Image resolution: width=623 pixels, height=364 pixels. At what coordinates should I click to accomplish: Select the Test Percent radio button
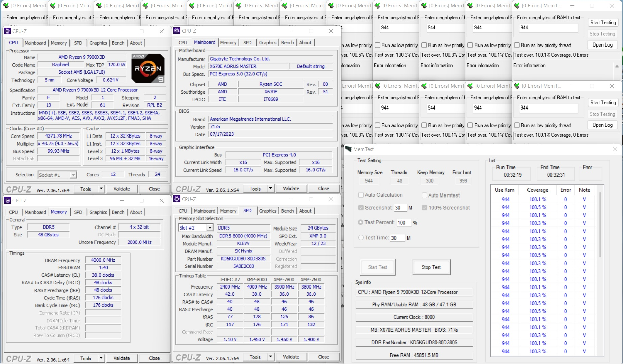361,222
